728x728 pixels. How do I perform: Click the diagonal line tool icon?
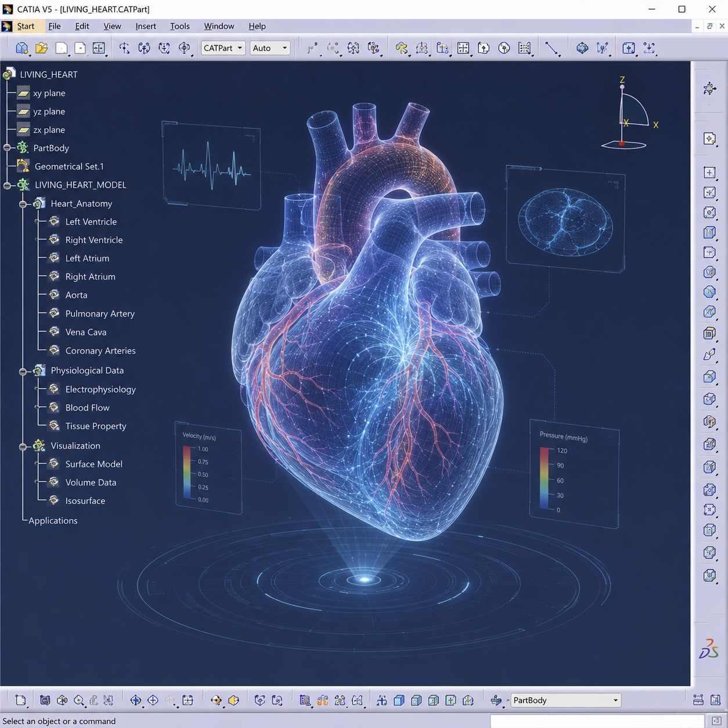point(552,49)
